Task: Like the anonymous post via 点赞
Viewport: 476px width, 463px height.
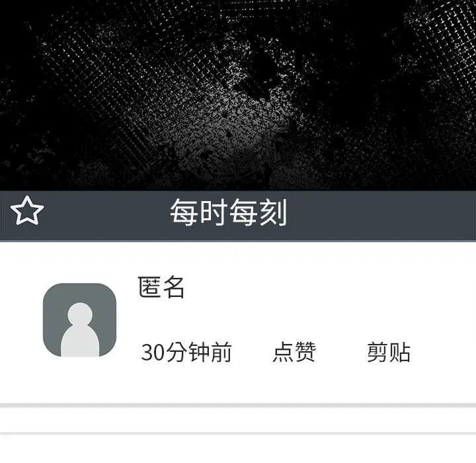Action: click(294, 352)
